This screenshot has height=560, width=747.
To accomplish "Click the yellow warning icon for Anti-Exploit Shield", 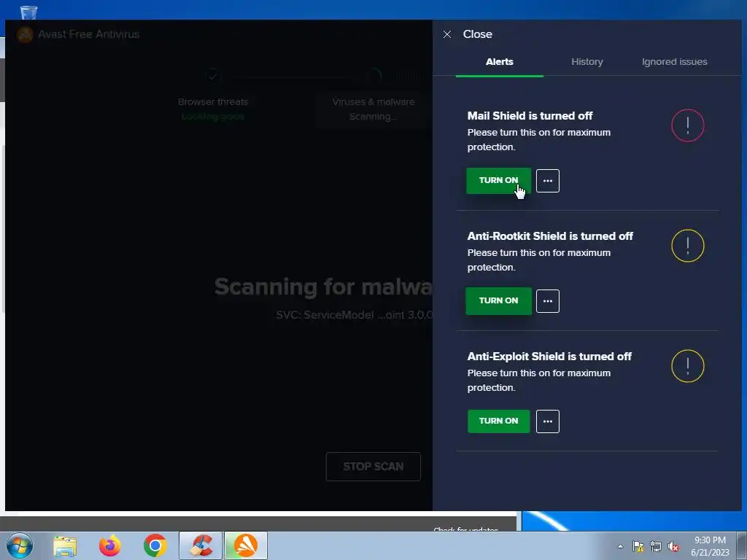I will point(687,366).
